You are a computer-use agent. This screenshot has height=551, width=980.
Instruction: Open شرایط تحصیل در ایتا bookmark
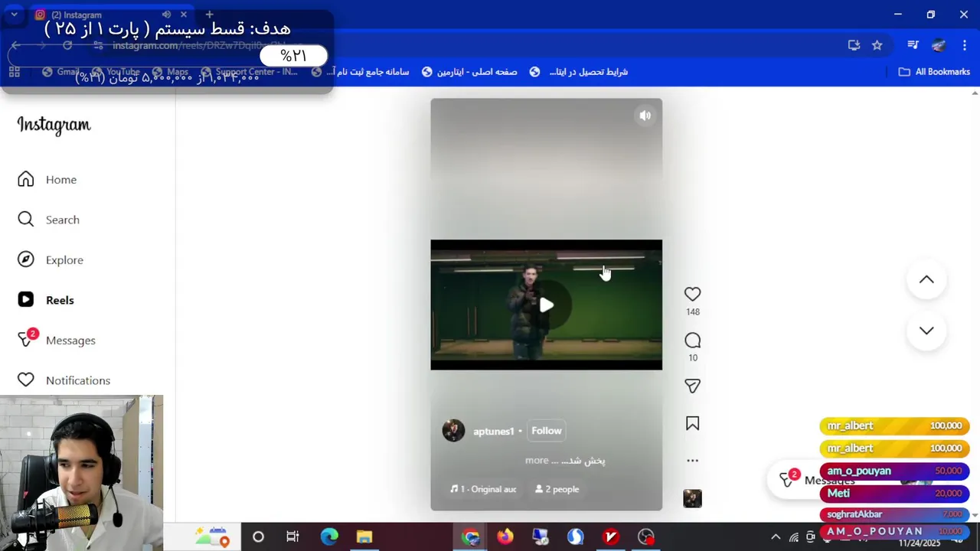(x=579, y=72)
